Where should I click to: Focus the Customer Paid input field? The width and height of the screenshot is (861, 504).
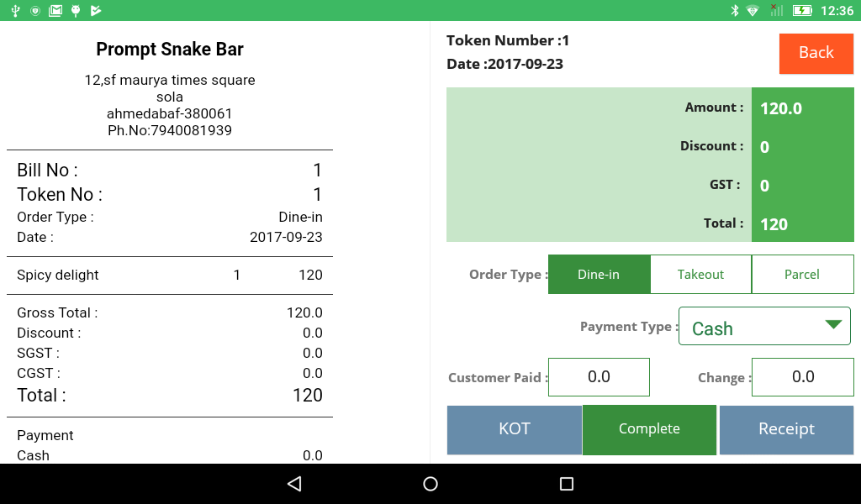point(599,377)
